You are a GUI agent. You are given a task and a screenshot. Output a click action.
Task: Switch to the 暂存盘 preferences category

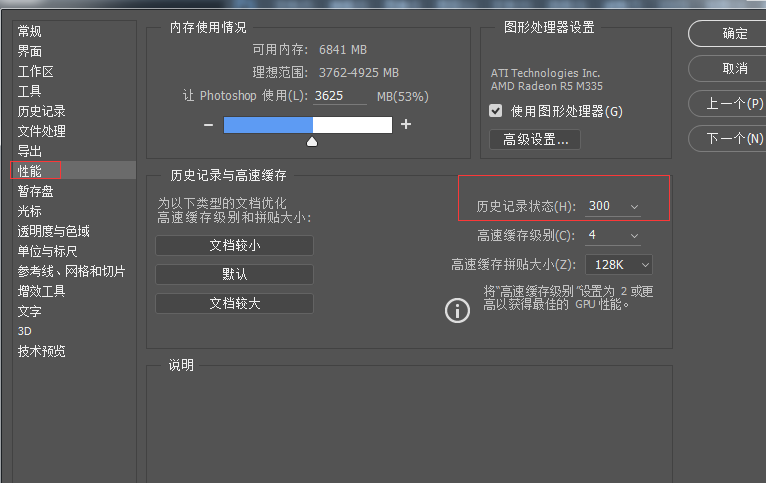35,191
